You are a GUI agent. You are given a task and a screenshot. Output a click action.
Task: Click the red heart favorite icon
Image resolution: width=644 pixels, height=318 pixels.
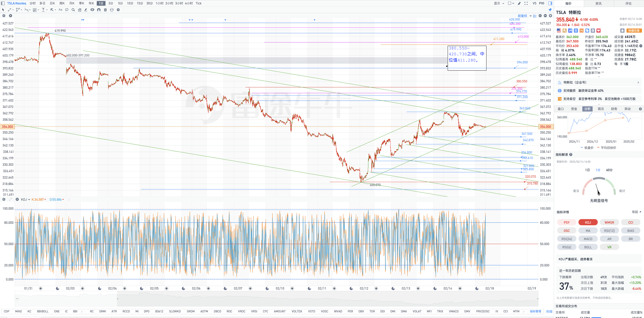(599, 30)
